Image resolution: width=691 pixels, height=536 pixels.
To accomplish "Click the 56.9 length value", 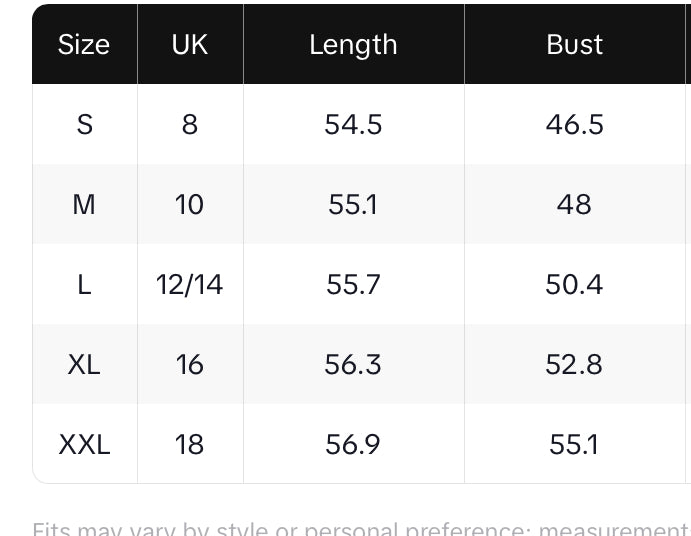I will coord(353,444).
